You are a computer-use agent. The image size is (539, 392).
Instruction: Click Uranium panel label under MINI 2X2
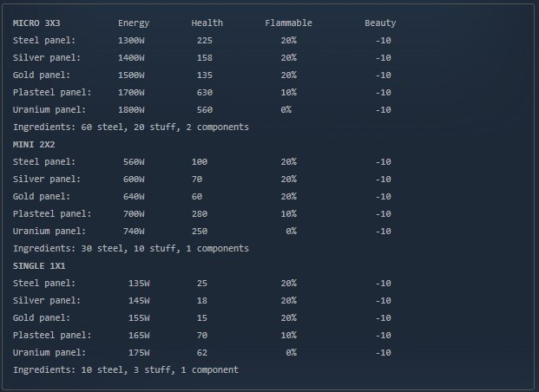pyautogui.click(x=49, y=232)
